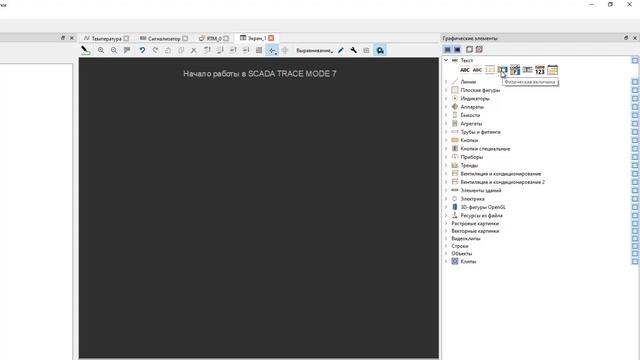Click the crosshair target icon in toolbar
Viewport: 640px width, 360px height.
pyautogui.click(x=285, y=50)
